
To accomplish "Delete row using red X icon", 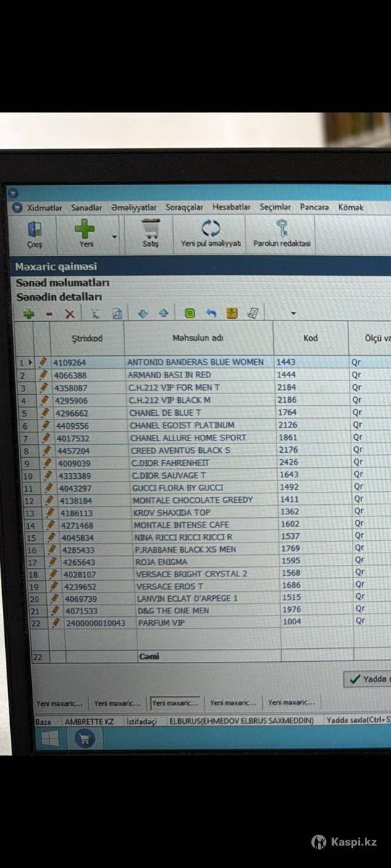I will (x=70, y=314).
